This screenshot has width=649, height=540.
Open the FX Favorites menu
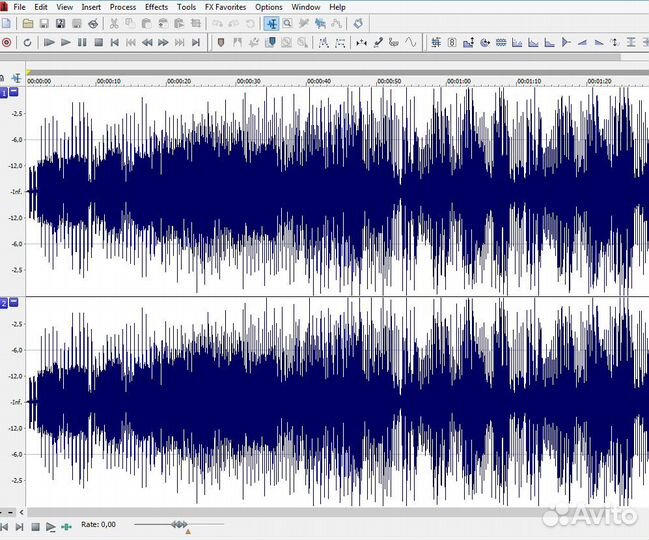[x=224, y=7]
